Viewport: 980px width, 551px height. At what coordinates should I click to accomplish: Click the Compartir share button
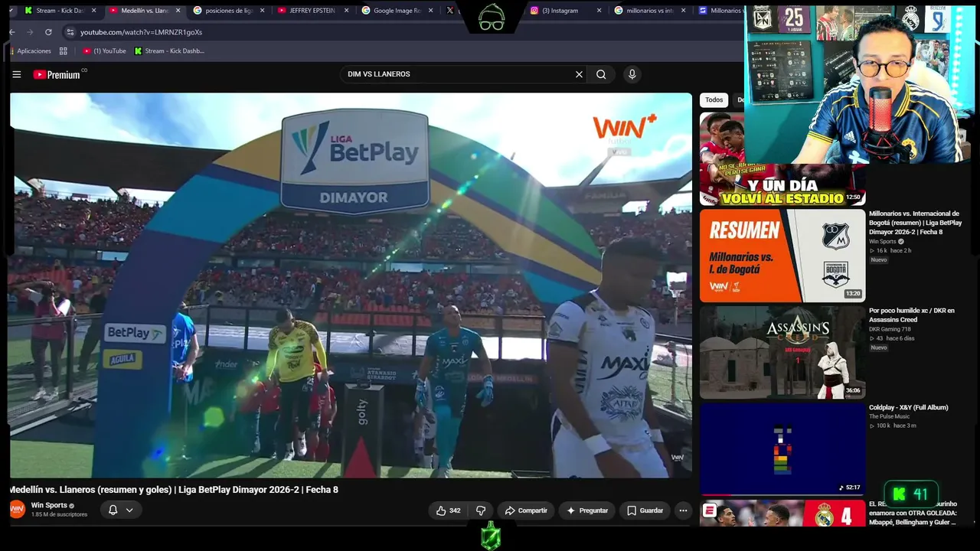point(526,510)
